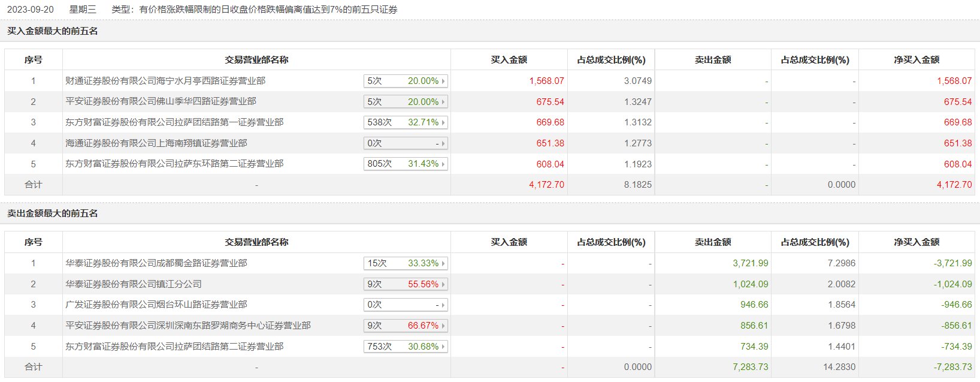Open 平安证券佛山季华四路证券营业部 link
The height and width of the screenshot is (382, 980).
161,101
